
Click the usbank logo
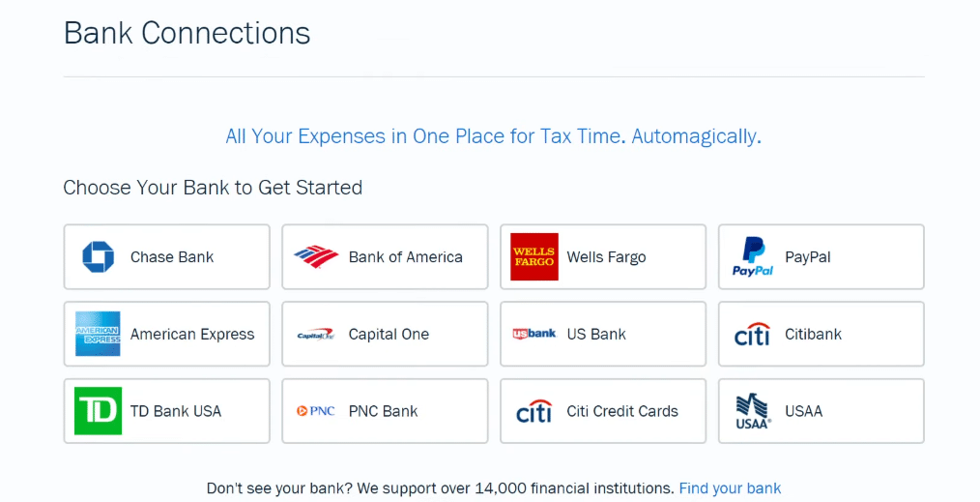534,334
